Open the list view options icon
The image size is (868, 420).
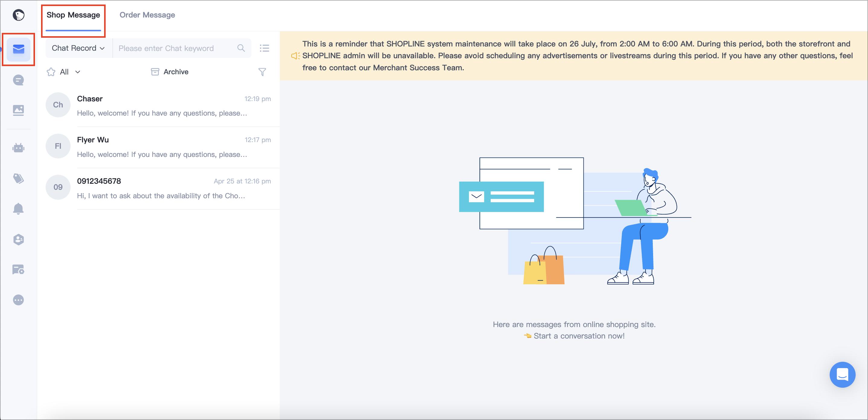[264, 48]
